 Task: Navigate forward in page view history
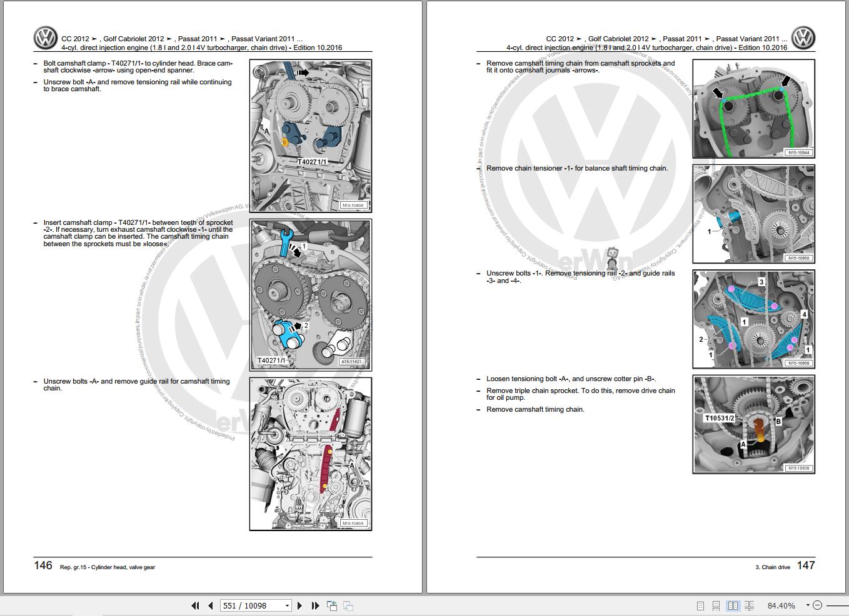[348, 605]
